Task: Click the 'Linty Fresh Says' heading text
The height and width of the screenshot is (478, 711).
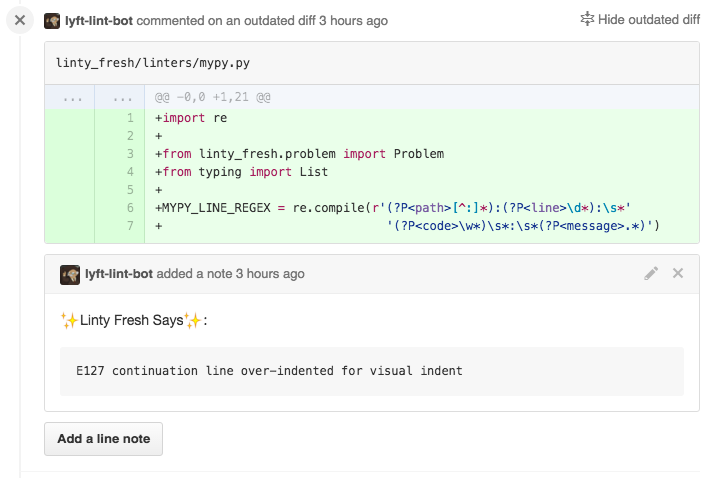Action: coord(131,320)
